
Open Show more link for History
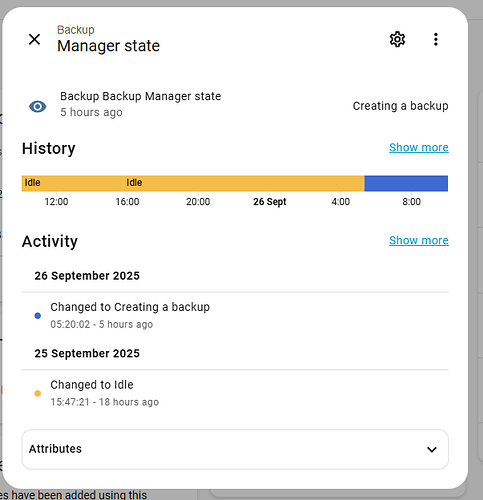coord(419,147)
